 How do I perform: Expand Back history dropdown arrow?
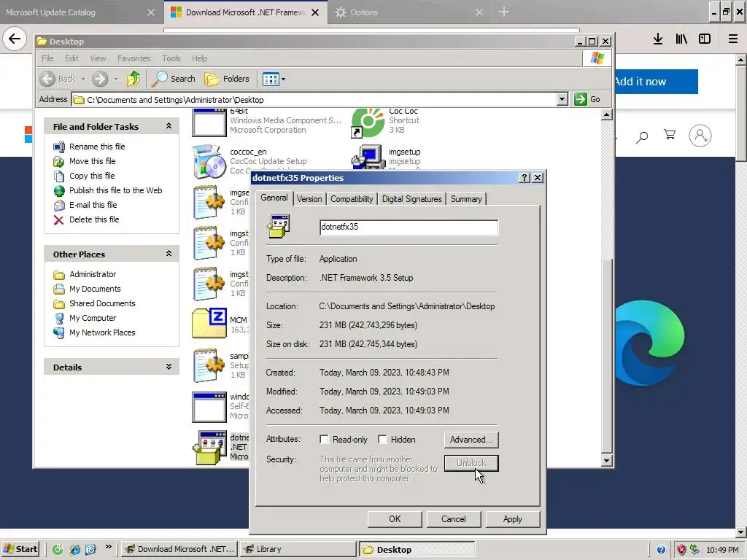(83, 79)
